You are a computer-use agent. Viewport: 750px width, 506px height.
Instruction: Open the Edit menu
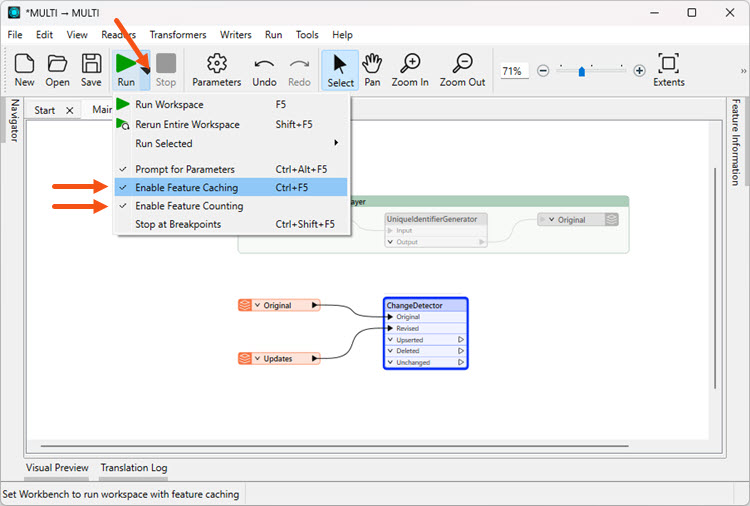(x=44, y=35)
